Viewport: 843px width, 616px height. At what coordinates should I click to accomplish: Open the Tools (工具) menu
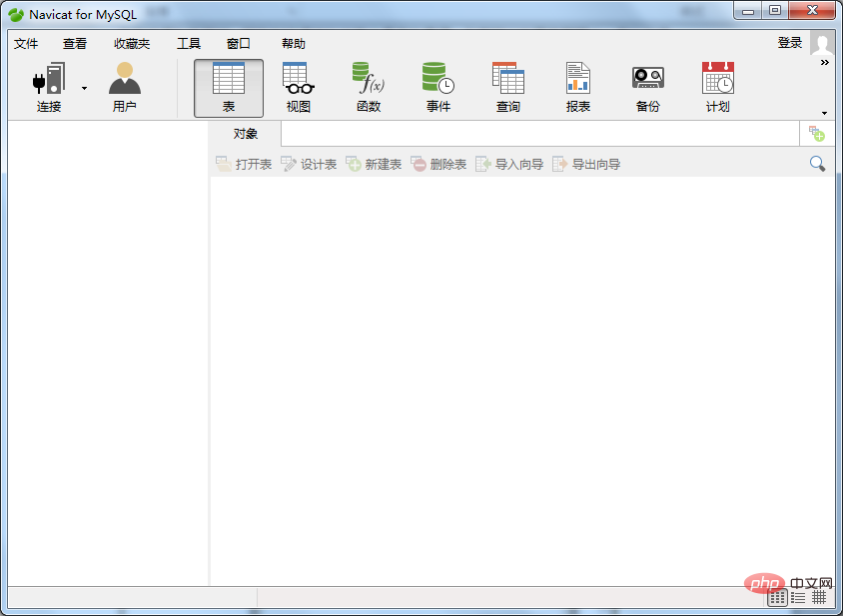[189, 44]
